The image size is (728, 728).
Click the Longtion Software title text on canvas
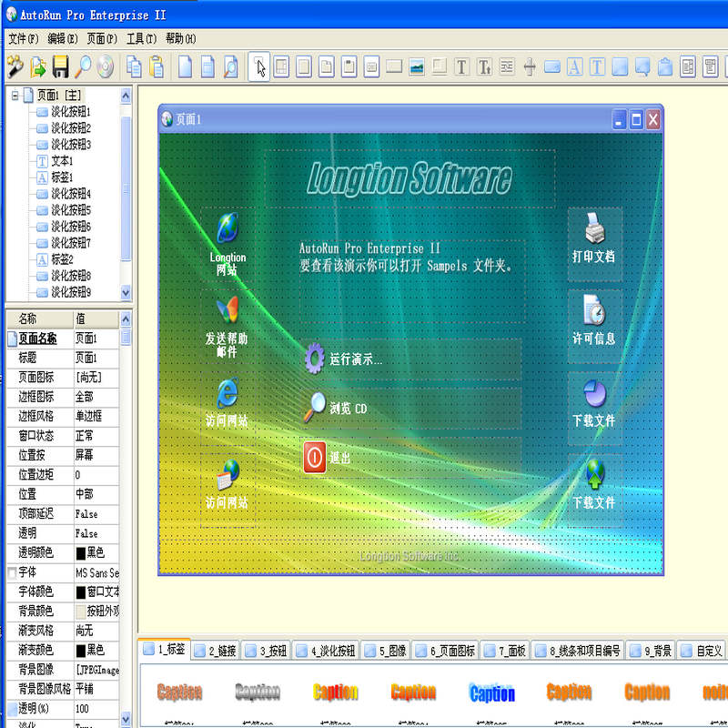(409, 178)
